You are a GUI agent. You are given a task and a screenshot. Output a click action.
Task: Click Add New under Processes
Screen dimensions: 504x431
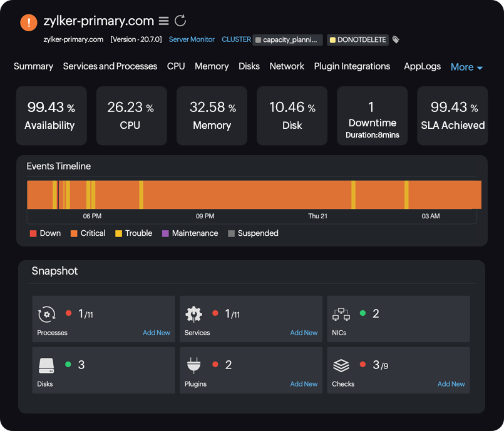(156, 333)
